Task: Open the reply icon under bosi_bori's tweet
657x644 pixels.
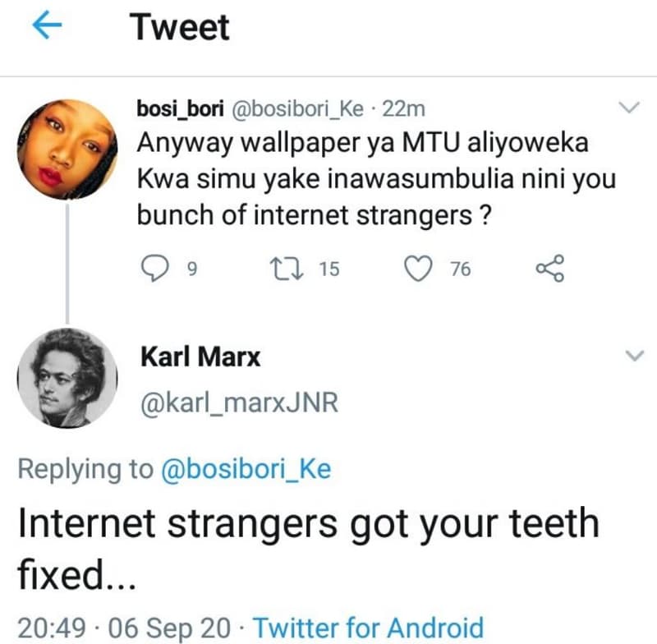Action: [x=154, y=269]
